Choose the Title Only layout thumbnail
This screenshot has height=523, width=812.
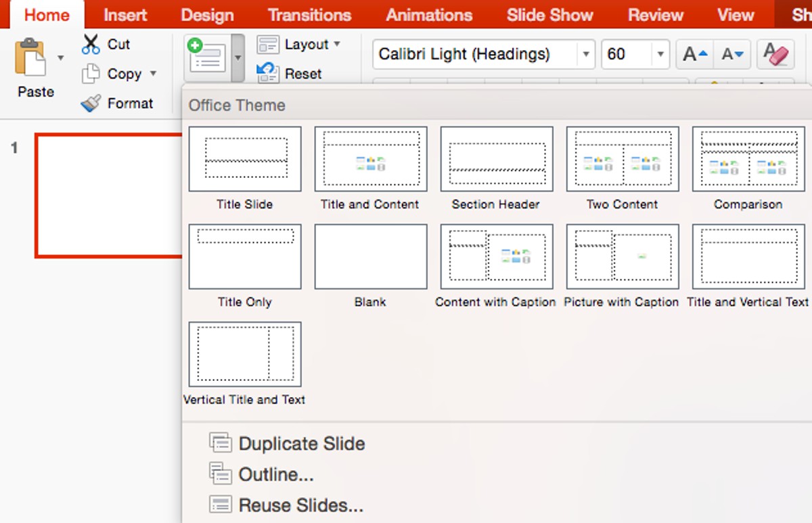click(x=245, y=257)
